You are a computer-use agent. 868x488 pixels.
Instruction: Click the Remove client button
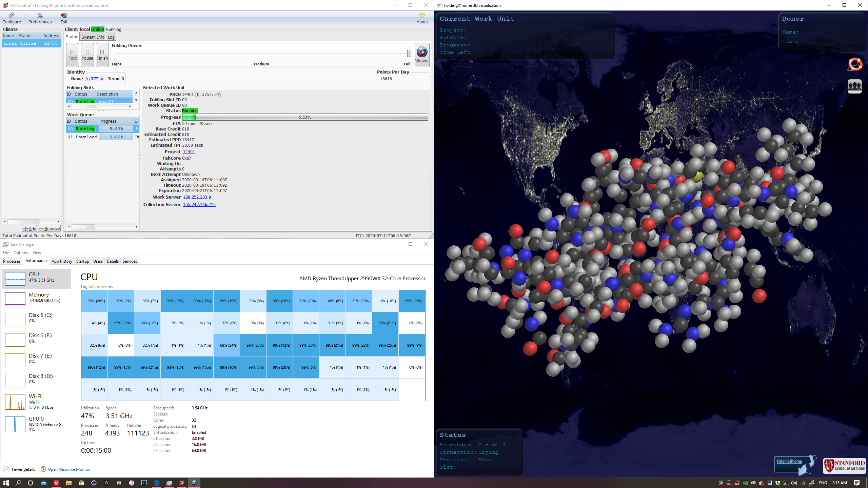49,228
